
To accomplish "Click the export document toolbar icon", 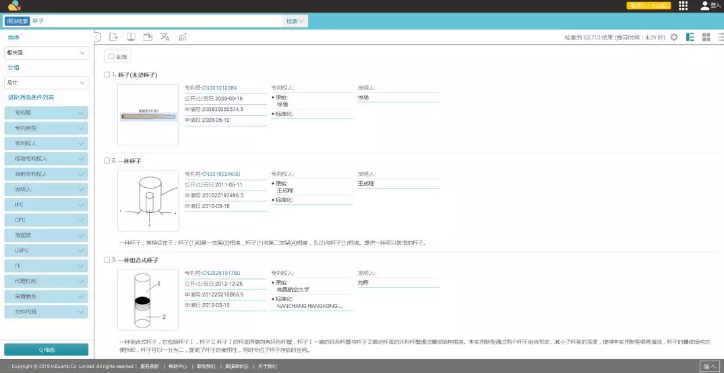I will pos(113,37).
